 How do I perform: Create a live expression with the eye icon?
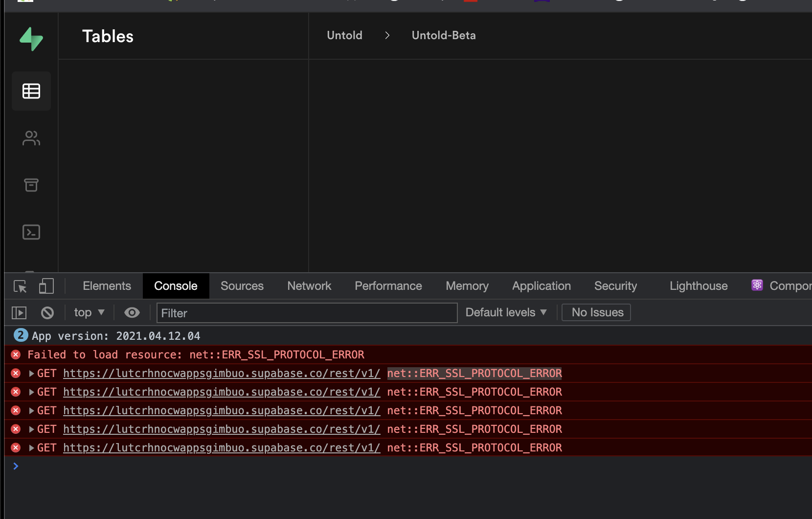pos(132,312)
